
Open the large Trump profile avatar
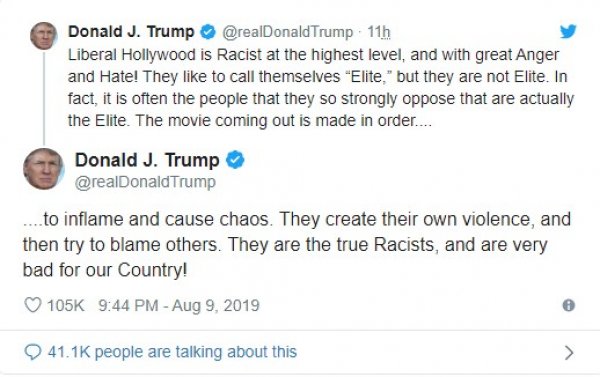pyautogui.click(x=44, y=169)
